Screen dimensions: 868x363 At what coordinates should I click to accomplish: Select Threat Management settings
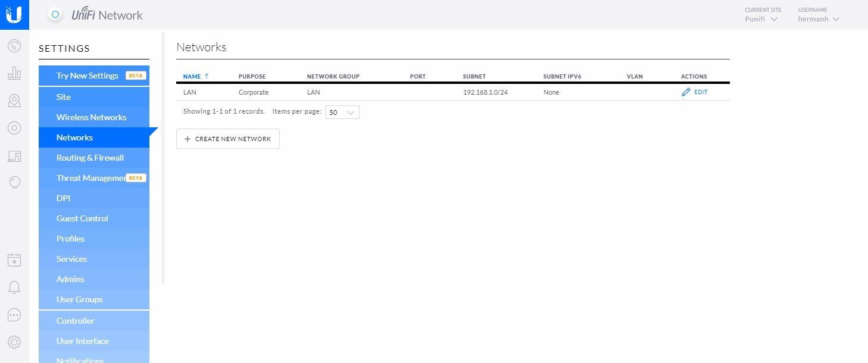(x=94, y=178)
